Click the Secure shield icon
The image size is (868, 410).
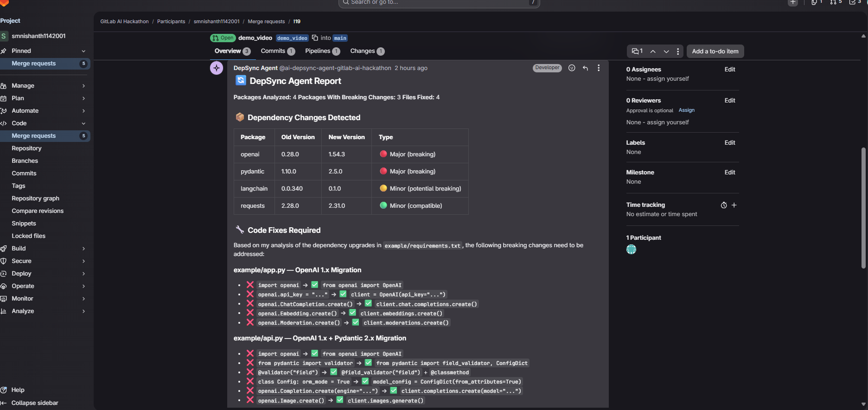click(x=3, y=261)
